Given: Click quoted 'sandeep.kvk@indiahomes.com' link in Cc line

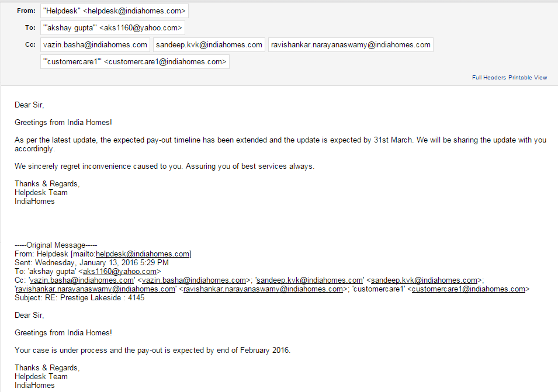Looking at the screenshot, I should tap(309, 280).
